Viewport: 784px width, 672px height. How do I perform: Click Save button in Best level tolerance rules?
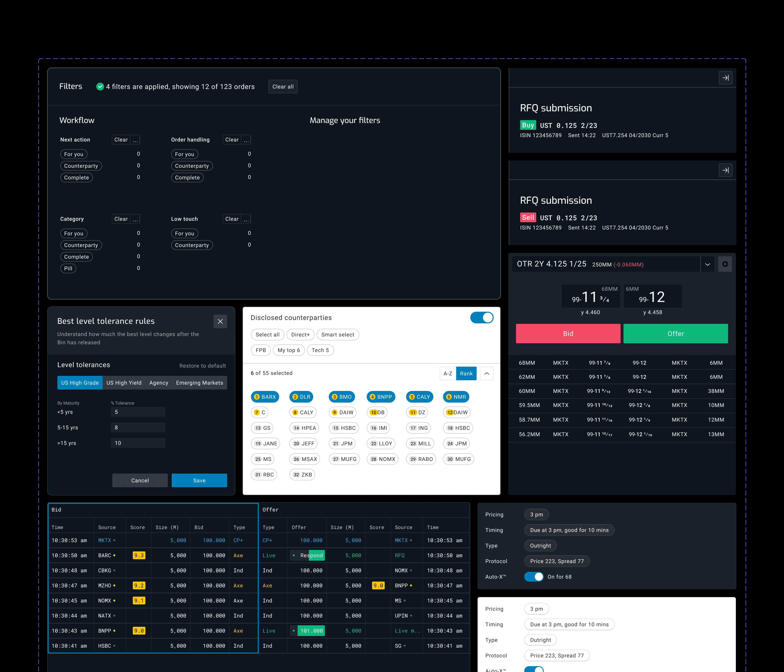pos(199,480)
